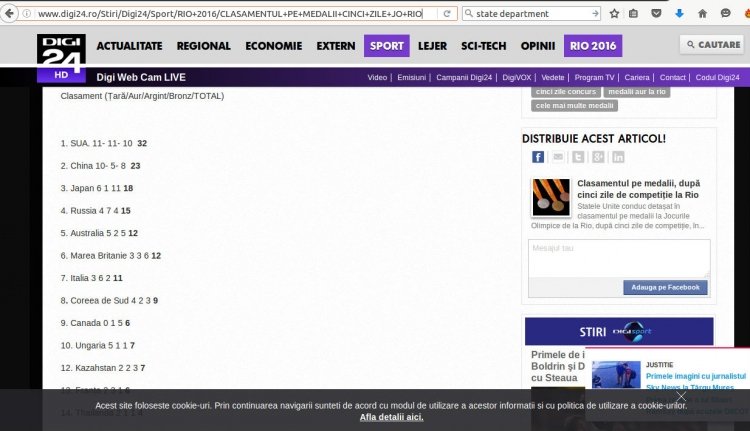Open the OPINII menu section

[538, 46]
